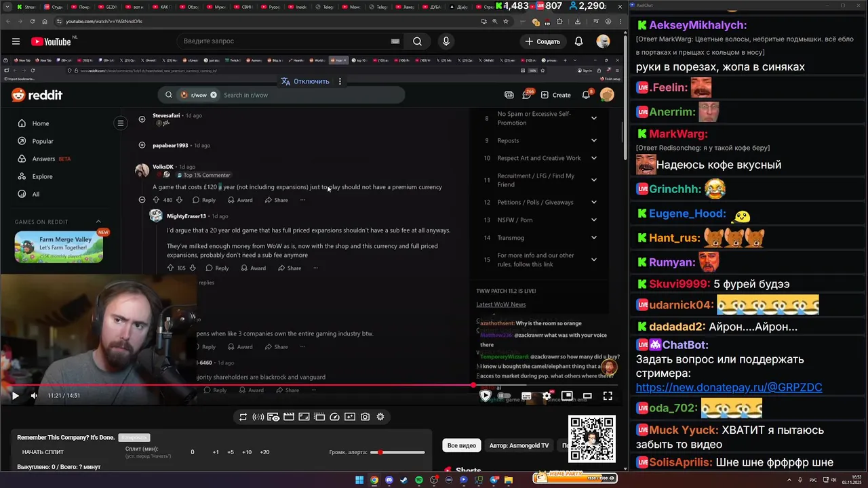Open Spotify from taskbar
The width and height of the screenshot is (868, 488).
419,480
